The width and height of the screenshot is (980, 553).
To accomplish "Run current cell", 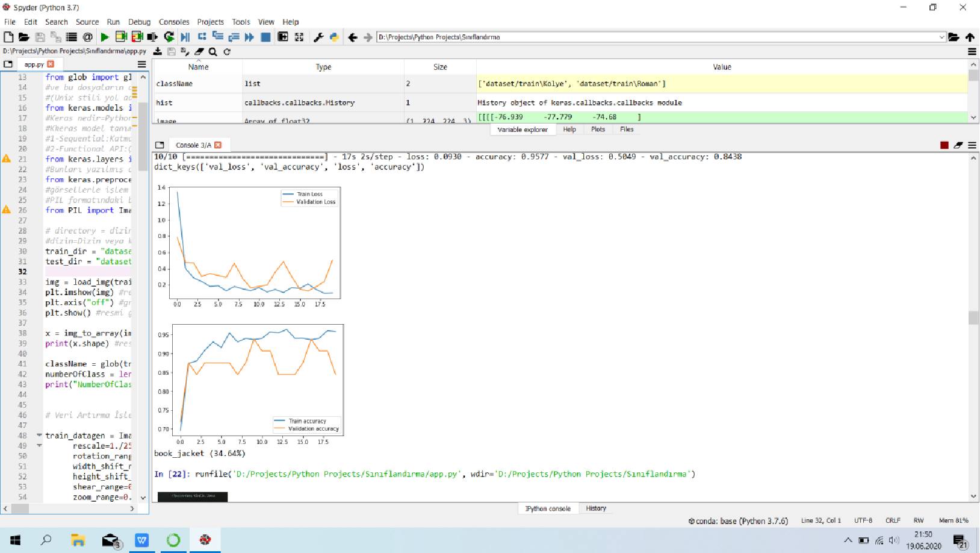I will [121, 37].
